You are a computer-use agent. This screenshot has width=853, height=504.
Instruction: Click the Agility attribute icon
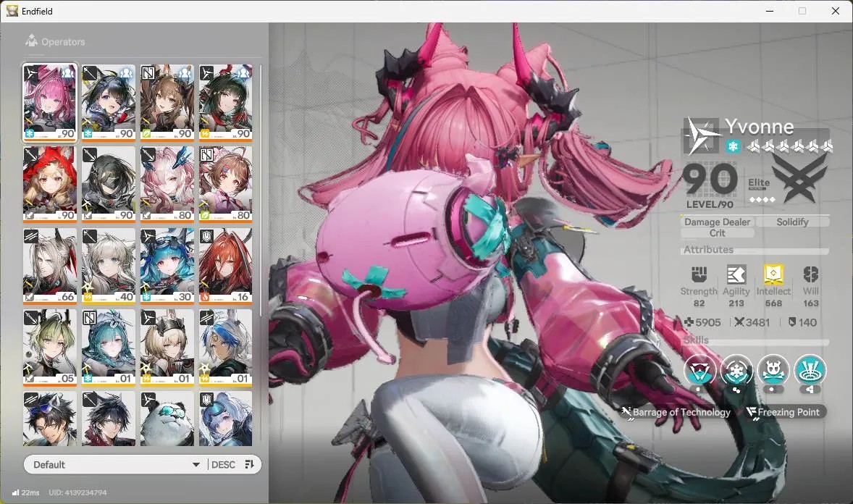pos(736,274)
